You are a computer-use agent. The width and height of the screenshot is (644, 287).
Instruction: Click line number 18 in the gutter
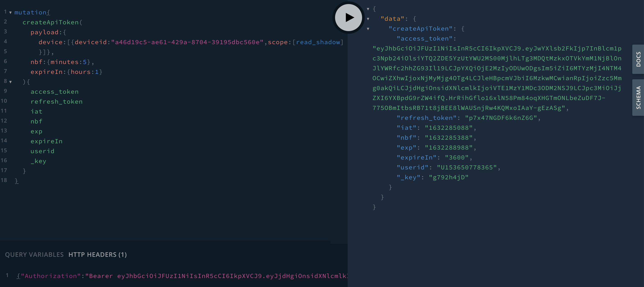(4, 180)
